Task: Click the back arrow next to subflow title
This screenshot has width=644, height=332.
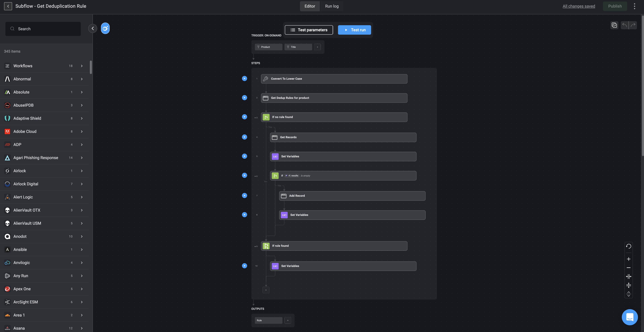Action: [8, 6]
